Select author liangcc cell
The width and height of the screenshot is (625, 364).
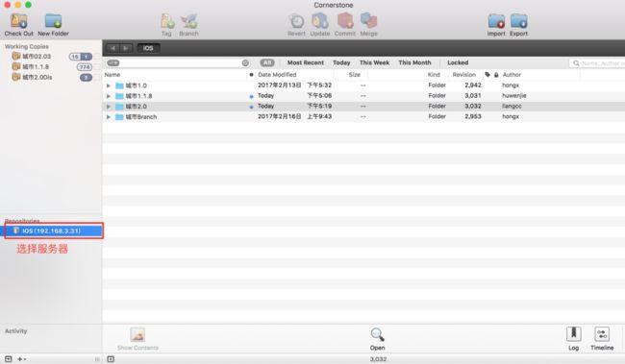click(512, 106)
